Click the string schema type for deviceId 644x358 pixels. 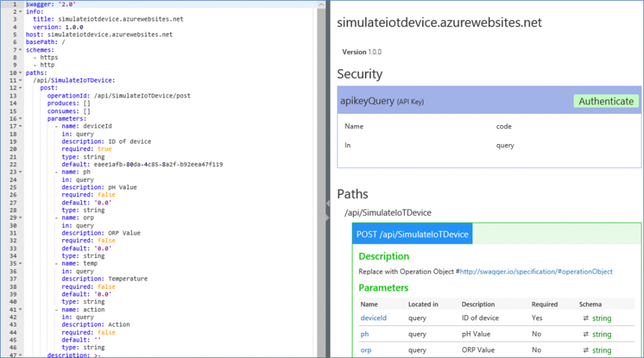pyautogui.click(x=602, y=318)
